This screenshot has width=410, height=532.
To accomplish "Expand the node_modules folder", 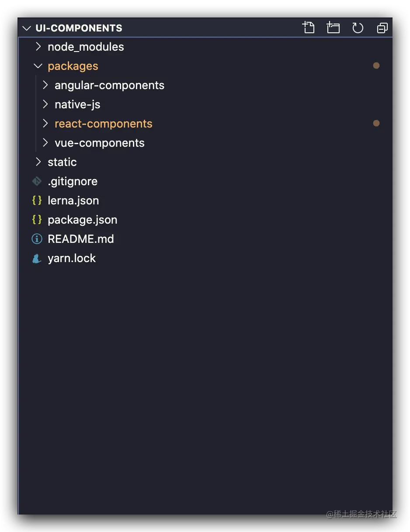I will pyautogui.click(x=38, y=47).
